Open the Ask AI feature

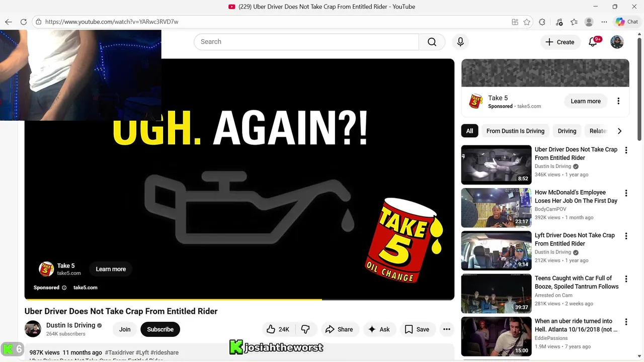[x=379, y=329]
